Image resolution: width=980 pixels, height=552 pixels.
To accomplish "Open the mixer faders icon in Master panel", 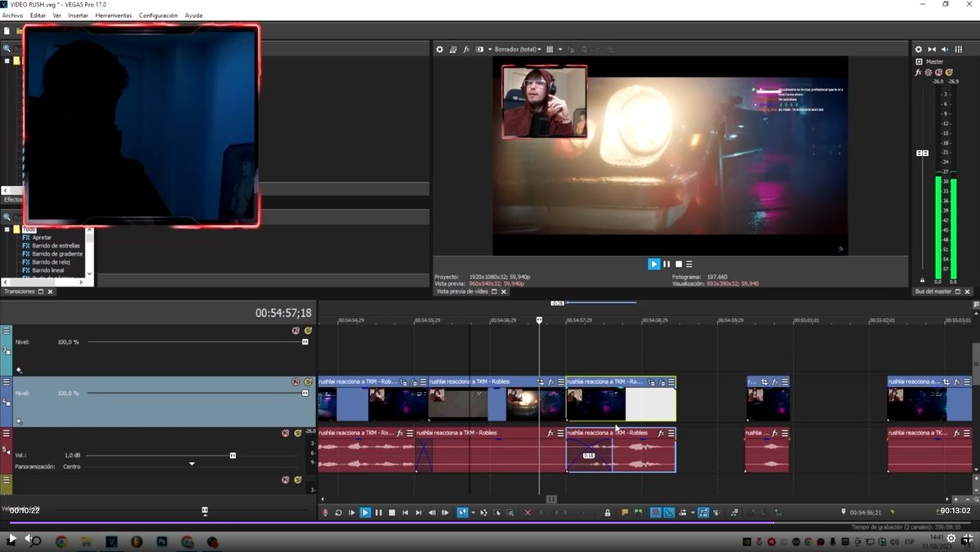I will (x=959, y=50).
